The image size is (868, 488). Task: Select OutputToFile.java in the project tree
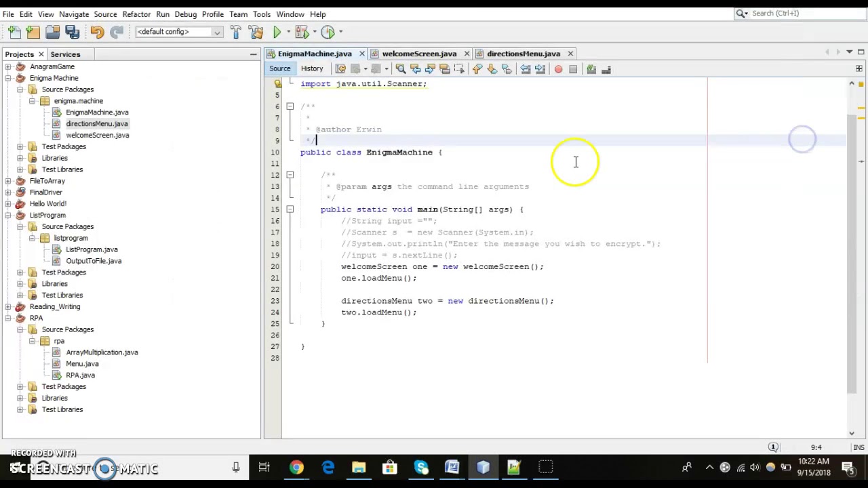(94, 261)
